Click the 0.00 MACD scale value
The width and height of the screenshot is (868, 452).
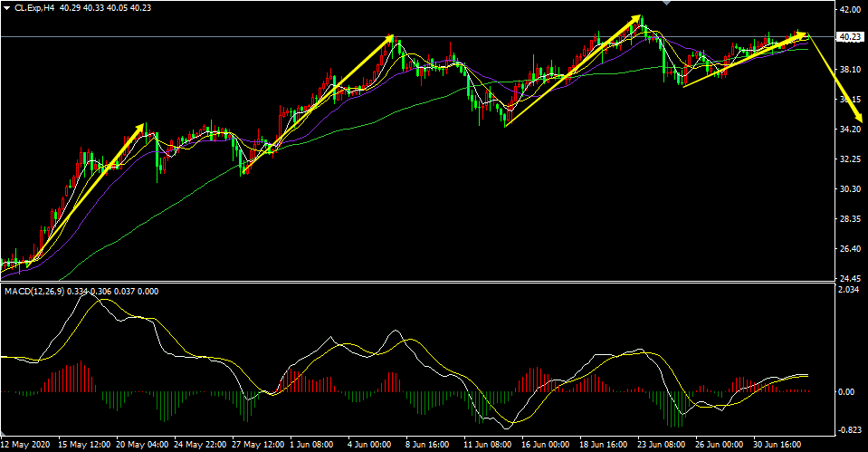pos(847,392)
